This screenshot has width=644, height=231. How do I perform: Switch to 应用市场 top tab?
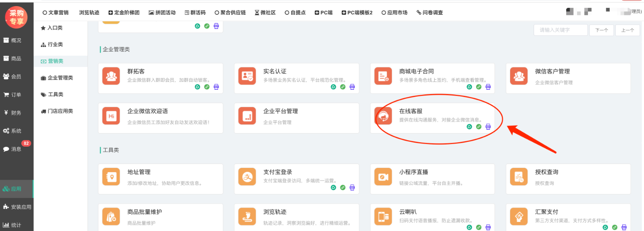[x=394, y=13]
